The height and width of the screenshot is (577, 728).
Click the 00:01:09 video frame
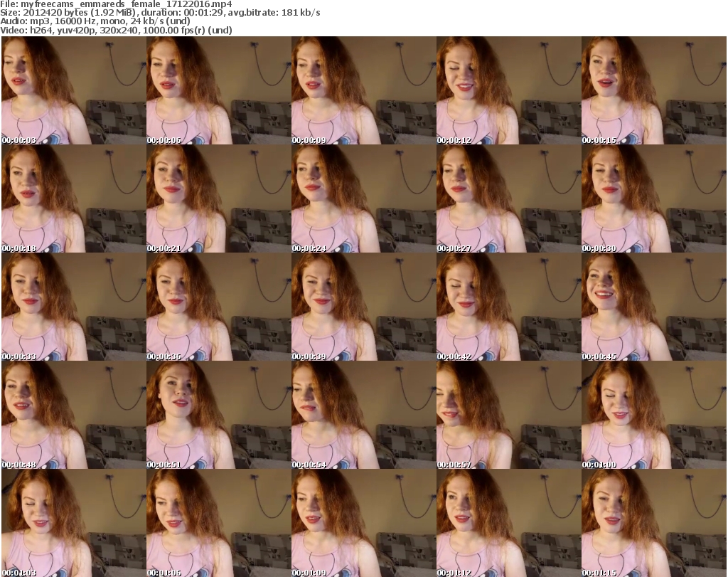pyautogui.click(x=363, y=523)
